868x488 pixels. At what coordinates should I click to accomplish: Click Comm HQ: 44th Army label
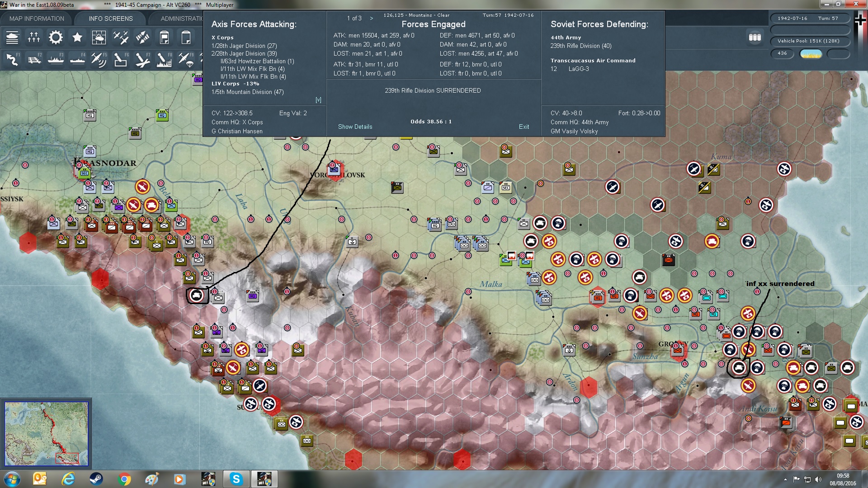pyautogui.click(x=580, y=122)
